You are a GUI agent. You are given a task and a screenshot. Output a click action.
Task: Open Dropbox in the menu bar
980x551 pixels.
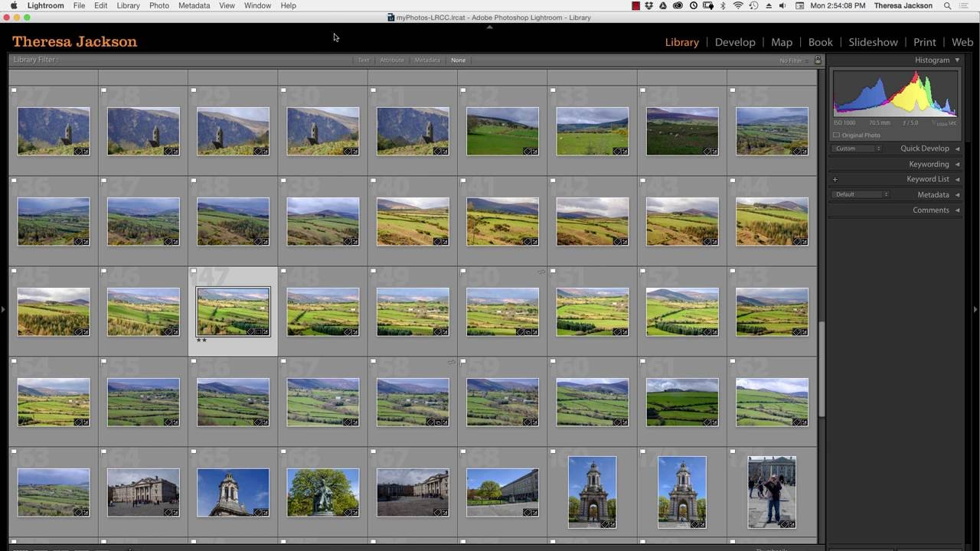coord(649,5)
